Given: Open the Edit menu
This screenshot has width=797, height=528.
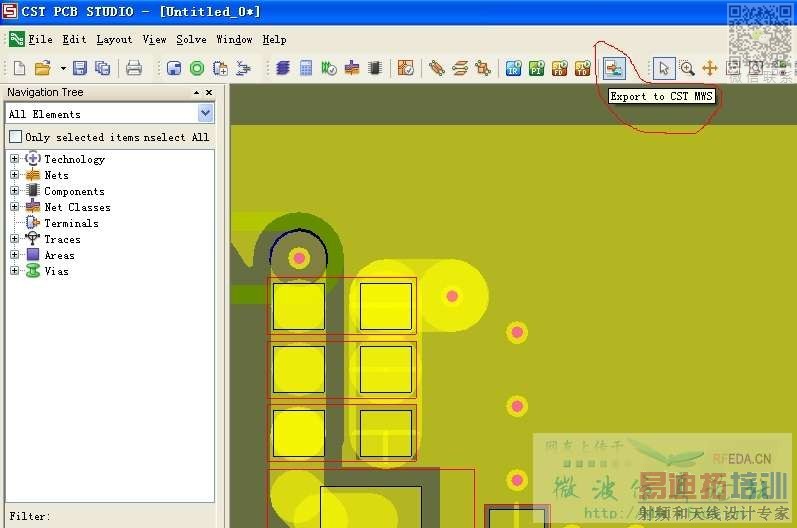Looking at the screenshot, I should tap(74, 39).
